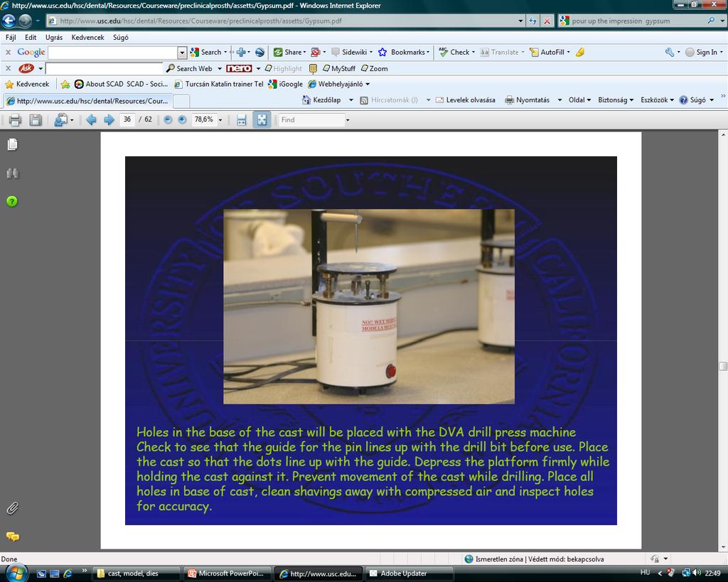Stop loading with the red X icon
This screenshot has height=582, width=728.
point(547,21)
